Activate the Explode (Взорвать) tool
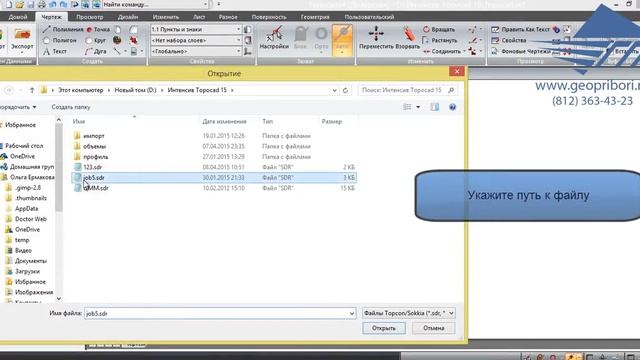This screenshot has width=640, height=360. pyautogui.click(x=408, y=38)
